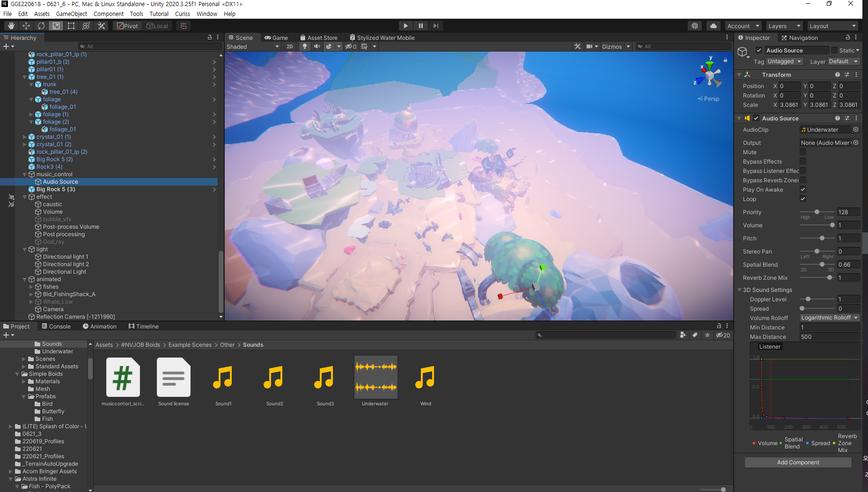Collapse music_control hierarchy item

coord(25,174)
